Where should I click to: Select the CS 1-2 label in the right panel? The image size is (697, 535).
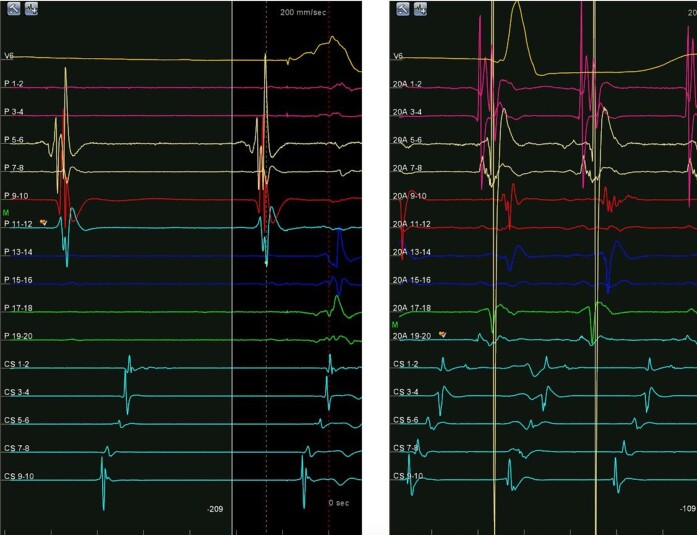pyautogui.click(x=405, y=364)
